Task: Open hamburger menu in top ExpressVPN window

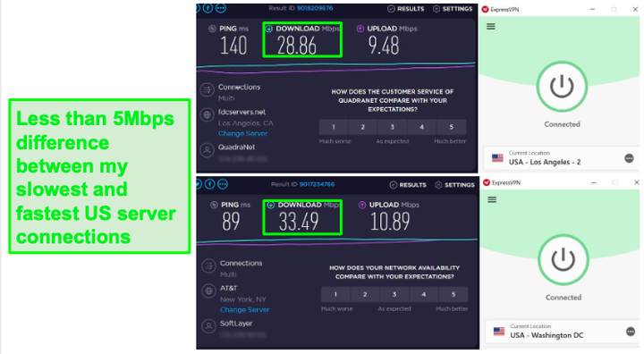Action: [491, 27]
